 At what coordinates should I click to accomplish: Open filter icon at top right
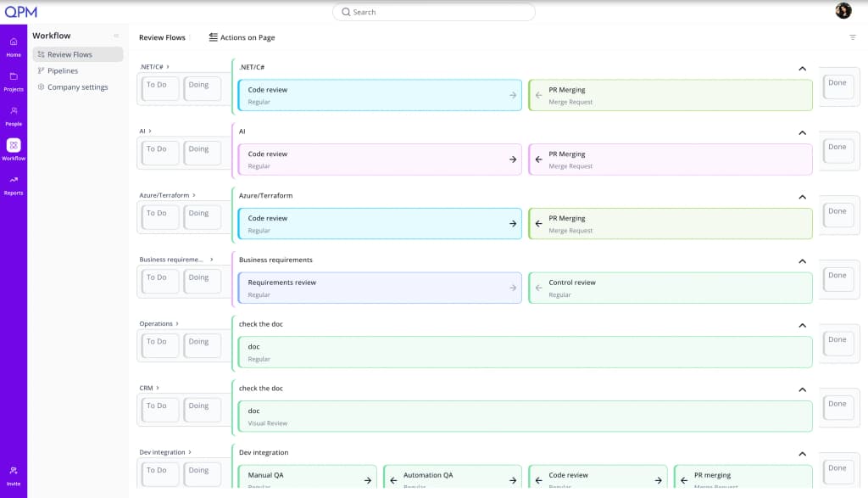853,37
